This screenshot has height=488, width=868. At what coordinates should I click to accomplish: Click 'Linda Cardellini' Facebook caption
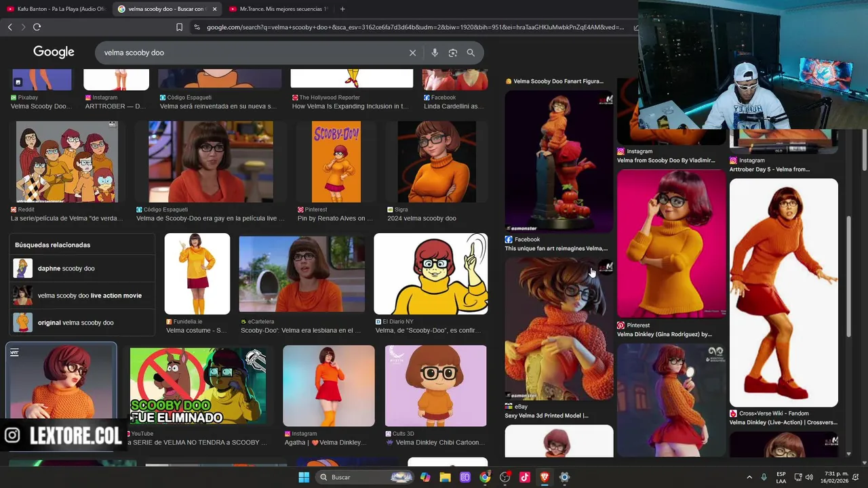[454, 106]
